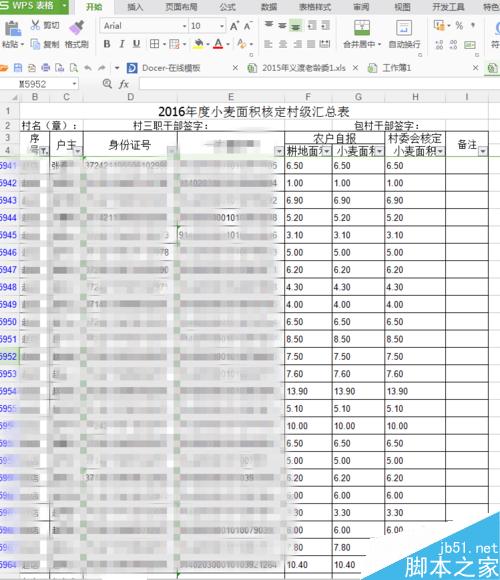Open the quick access toolbar dropdown arrow

pyautogui.click(x=117, y=68)
